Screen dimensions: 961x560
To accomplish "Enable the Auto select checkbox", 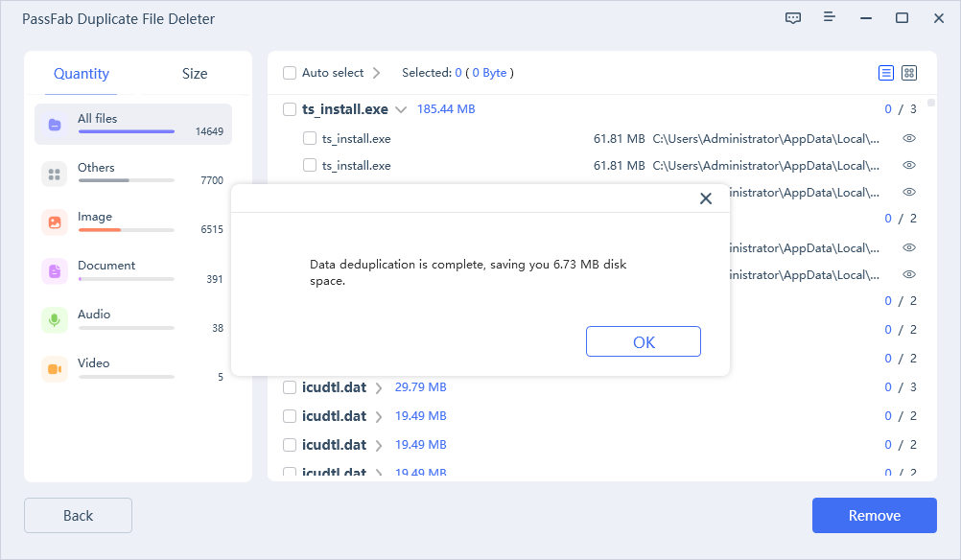I will [290, 73].
